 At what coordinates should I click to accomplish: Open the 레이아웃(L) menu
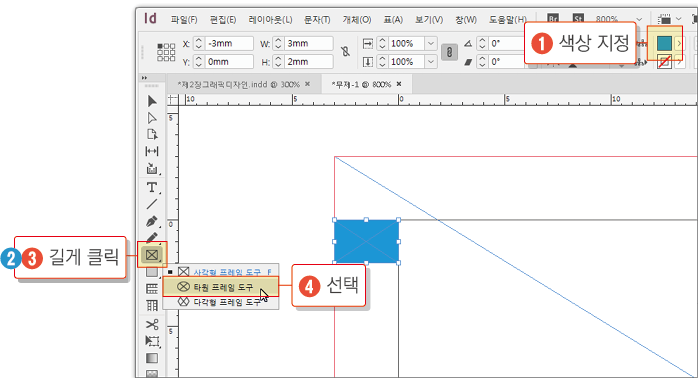(270, 20)
